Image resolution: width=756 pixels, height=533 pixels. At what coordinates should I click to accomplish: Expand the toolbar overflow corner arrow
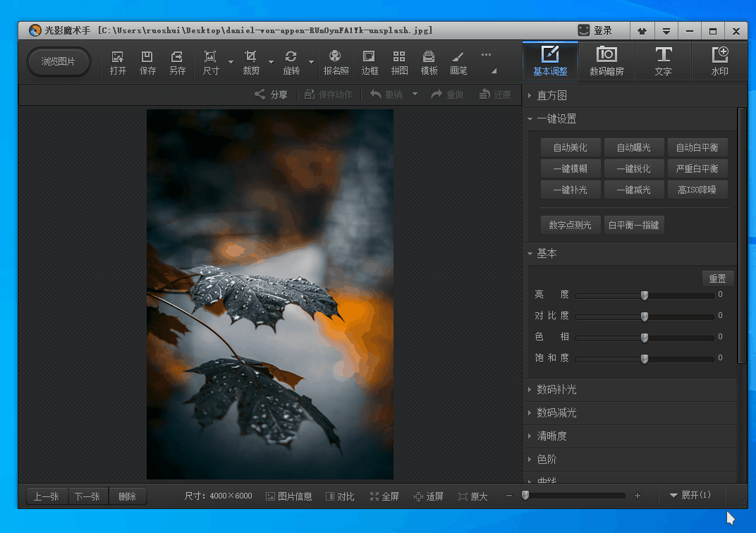coord(494,71)
